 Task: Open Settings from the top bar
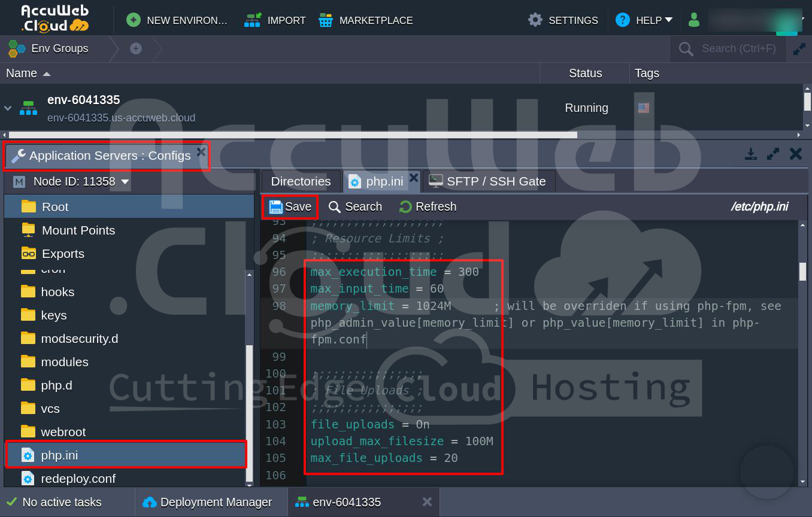click(x=563, y=20)
